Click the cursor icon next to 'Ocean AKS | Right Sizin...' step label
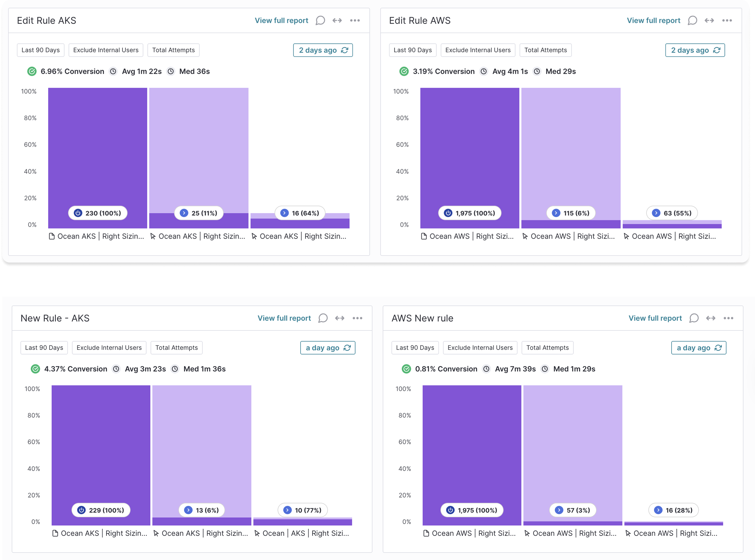This screenshot has height=560, width=755. [x=153, y=236]
